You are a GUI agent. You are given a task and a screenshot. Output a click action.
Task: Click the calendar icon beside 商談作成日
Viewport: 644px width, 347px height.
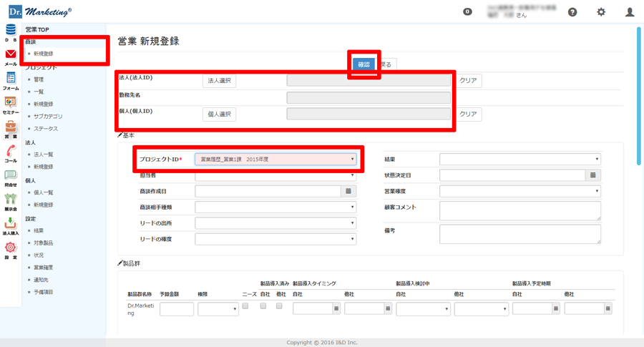pyautogui.click(x=348, y=191)
